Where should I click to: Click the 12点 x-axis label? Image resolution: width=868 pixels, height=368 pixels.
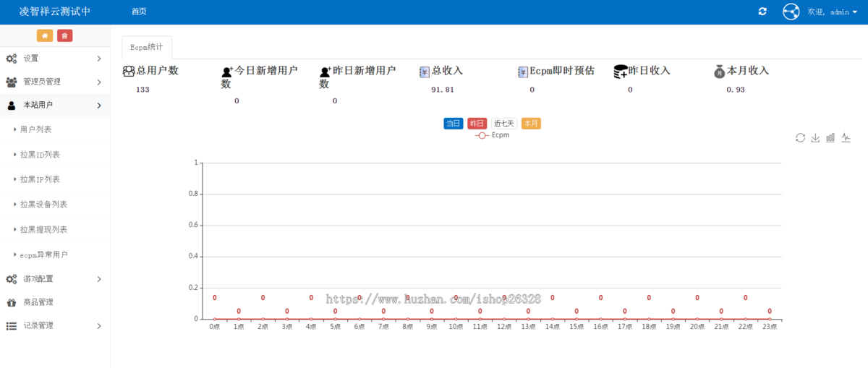[504, 328]
